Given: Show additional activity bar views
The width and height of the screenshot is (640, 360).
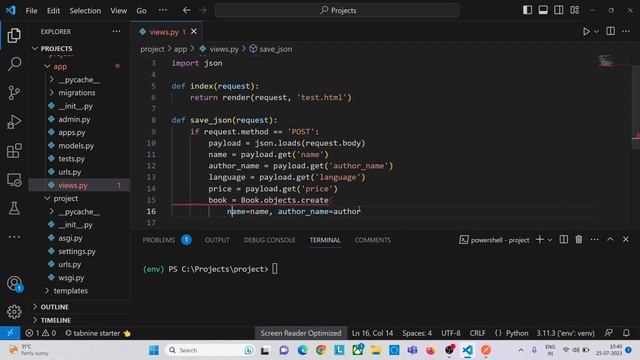Looking at the screenshot, I should (x=14, y=237).
